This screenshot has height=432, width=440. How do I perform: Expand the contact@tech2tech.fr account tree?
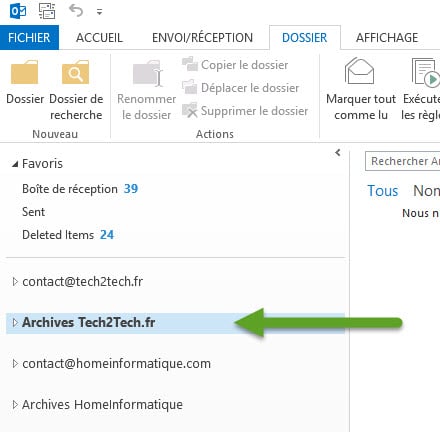pyautogui.click(x=15, y=282)
